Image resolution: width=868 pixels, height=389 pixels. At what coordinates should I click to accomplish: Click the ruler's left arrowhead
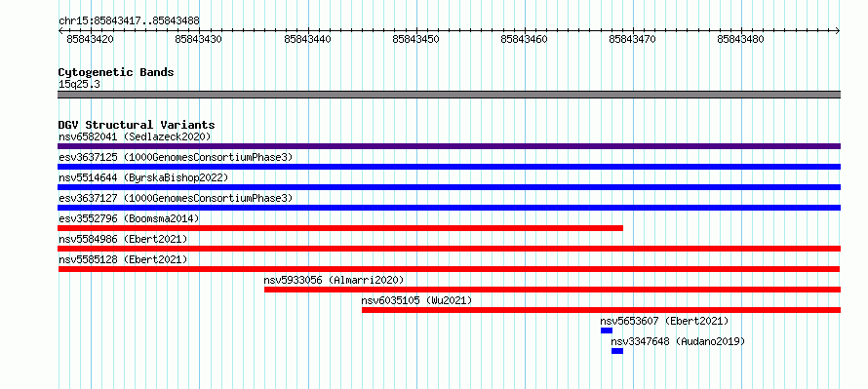(60, 30)
